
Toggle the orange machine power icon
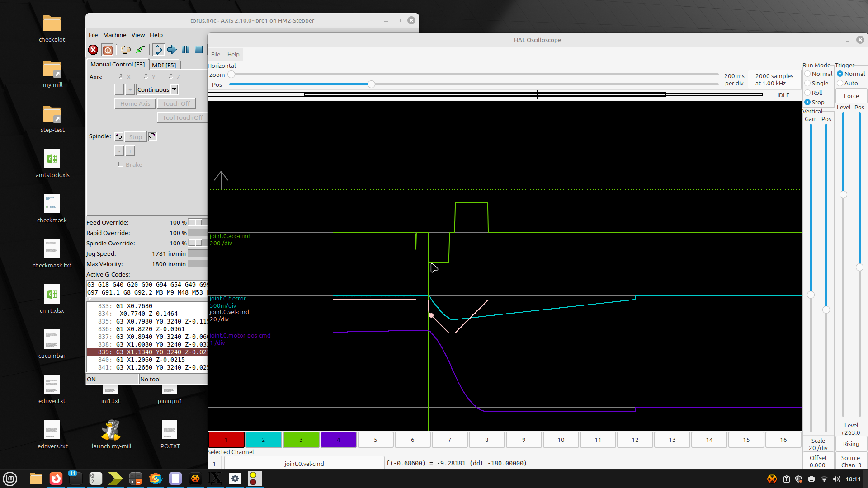tap(108, 50)
